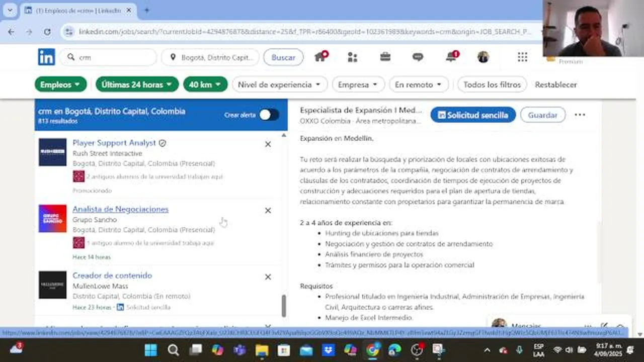The image size is (644, 362).
Task: Click the three-dots more options for the job
Action: point(580,115)
